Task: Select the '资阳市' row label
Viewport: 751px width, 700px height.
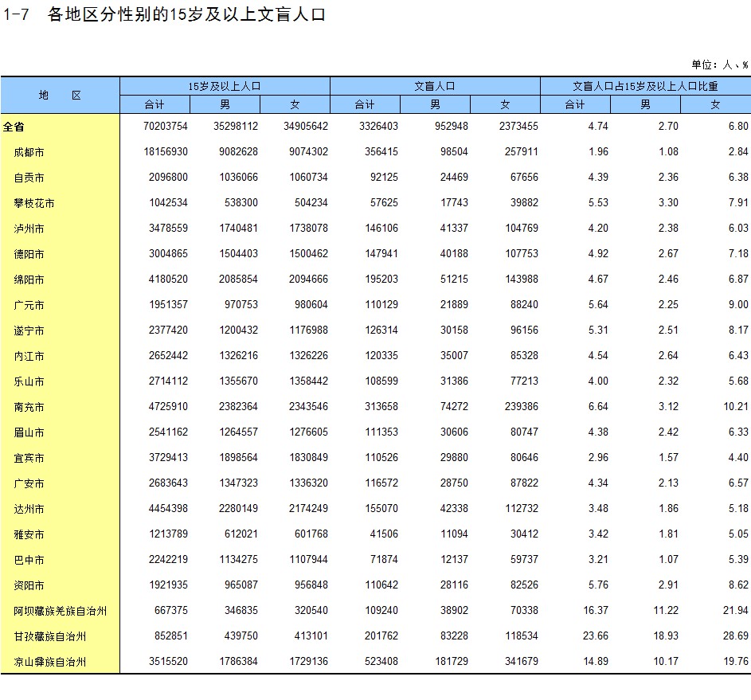Action: pos(29,585)
